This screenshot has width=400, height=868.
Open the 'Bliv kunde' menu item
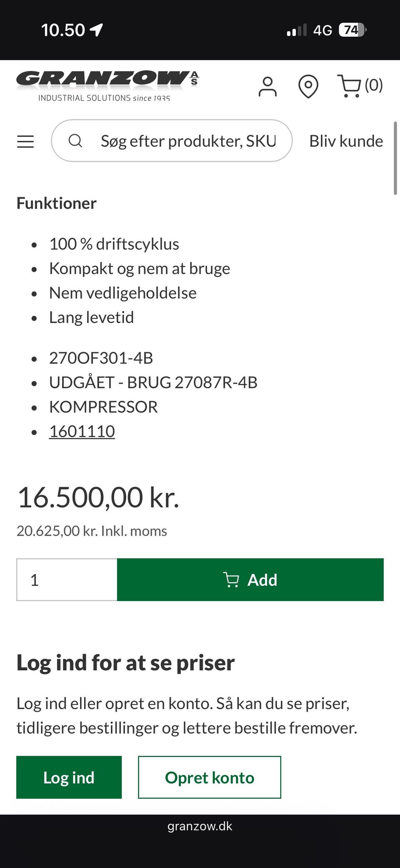(346, 141)
